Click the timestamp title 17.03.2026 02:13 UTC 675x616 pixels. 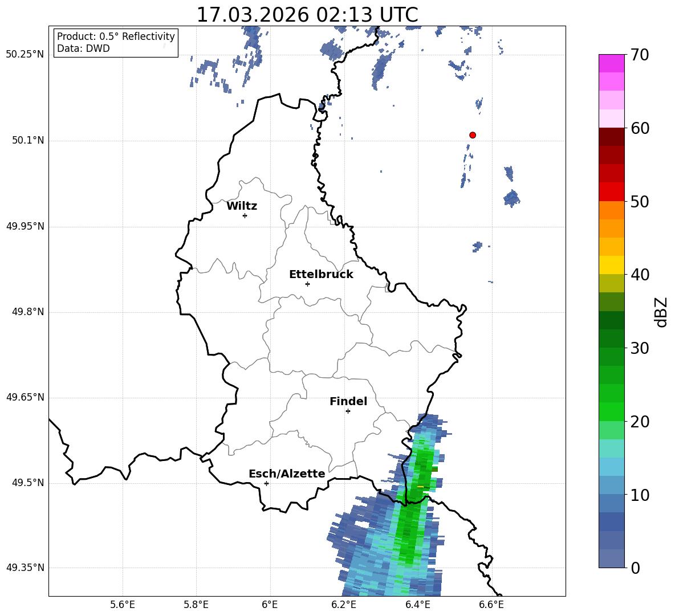307,15
